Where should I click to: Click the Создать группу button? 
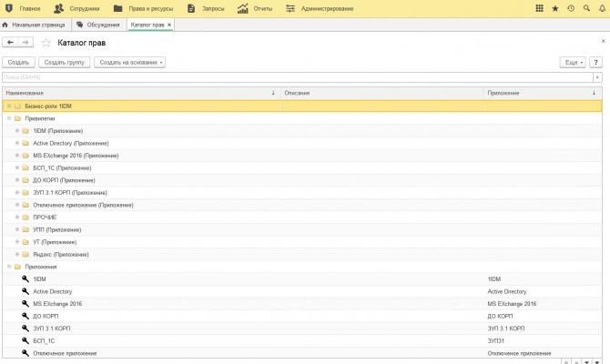click(65, 62)
